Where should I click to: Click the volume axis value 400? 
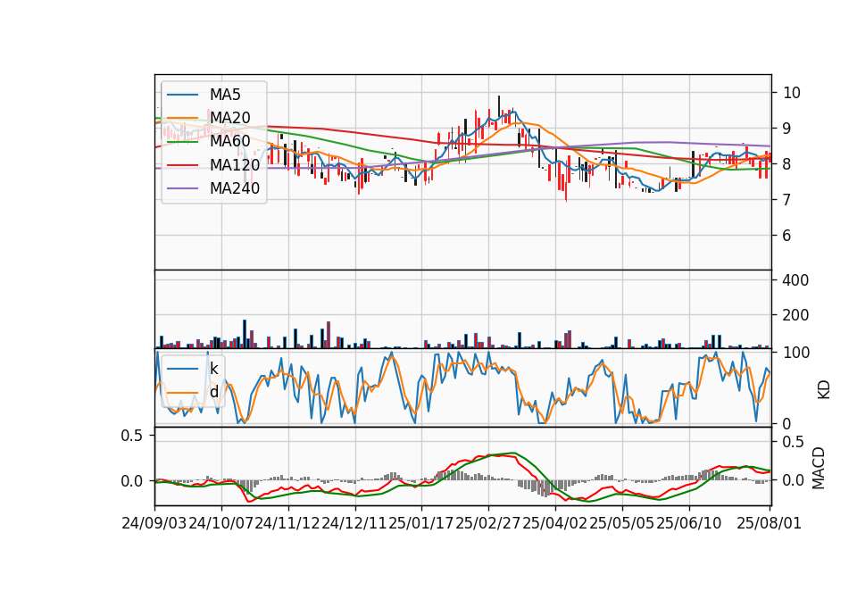click(795, 280)
